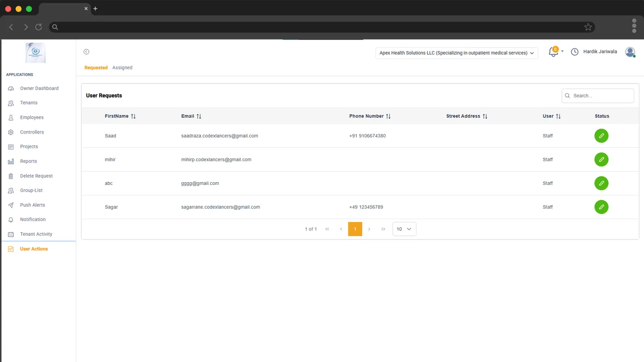
Task: Click the green pencil icon in abc row
Action: tap(601, 183)
